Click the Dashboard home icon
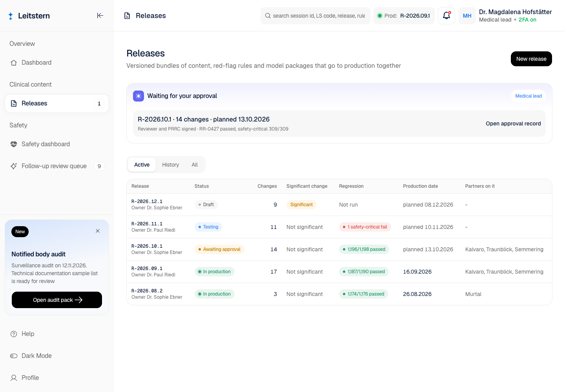 pyautogui.click(x=14, y=63)
